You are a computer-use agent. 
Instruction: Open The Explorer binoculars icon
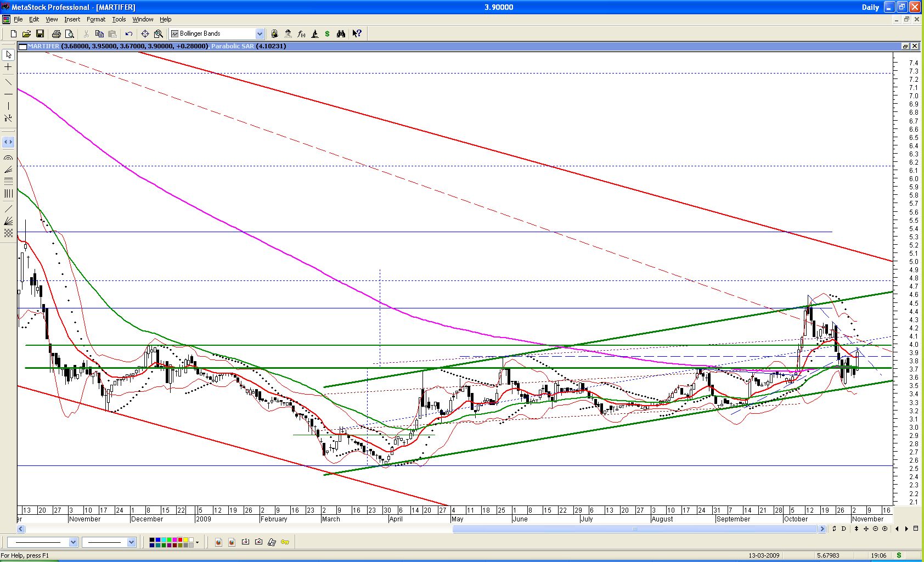(341, 33)
